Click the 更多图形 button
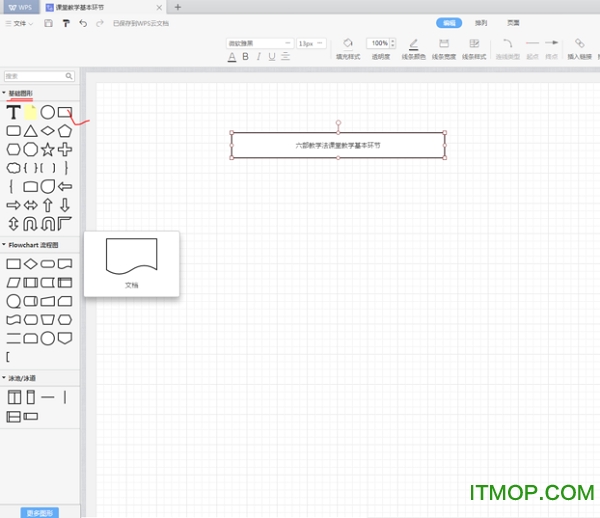 click(40, 512)
